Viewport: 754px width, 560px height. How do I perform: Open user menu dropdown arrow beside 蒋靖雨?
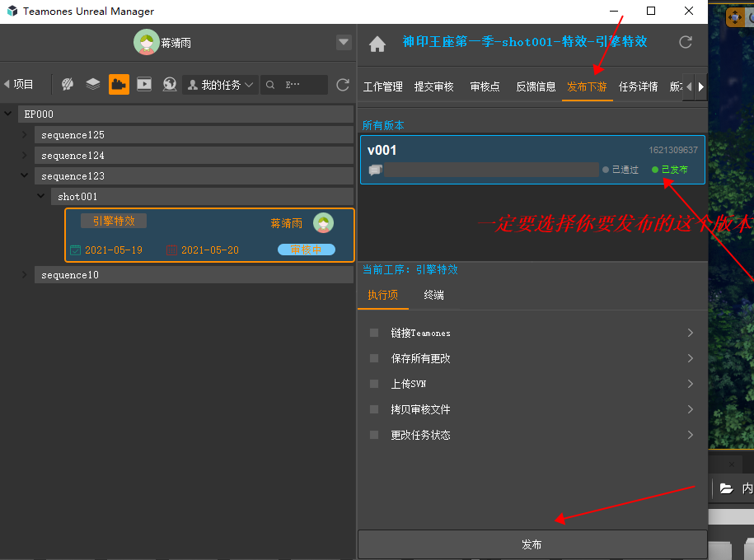tap(344, 43)
